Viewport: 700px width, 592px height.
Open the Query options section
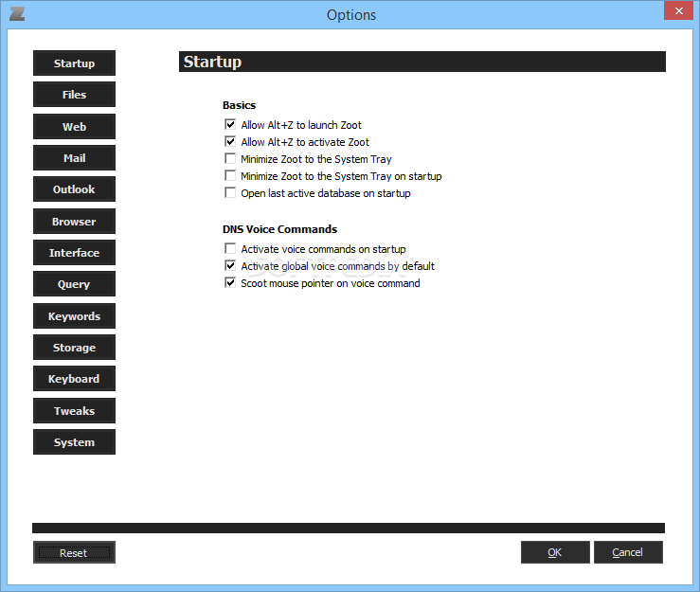[74, 283]
